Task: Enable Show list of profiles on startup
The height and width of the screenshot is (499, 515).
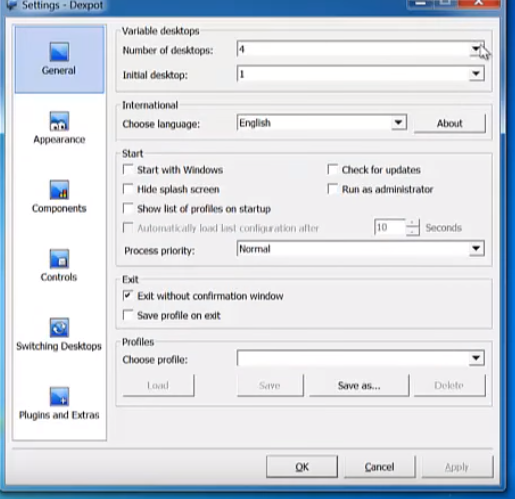Action: point(128,208)
